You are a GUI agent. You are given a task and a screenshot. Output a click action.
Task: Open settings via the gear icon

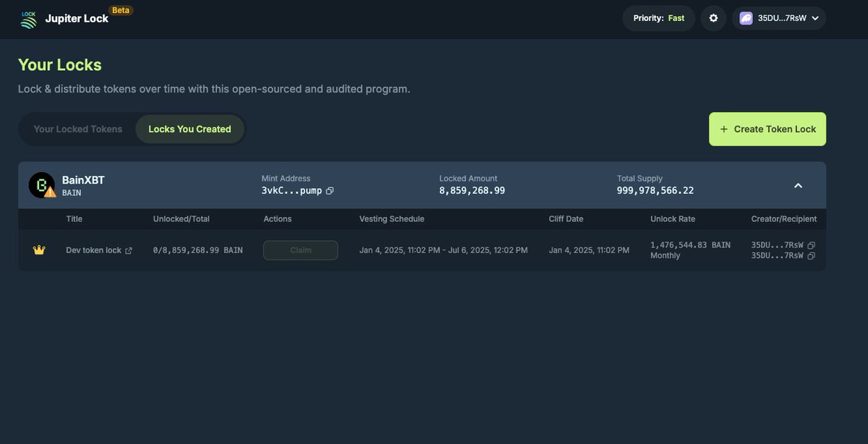713,18
